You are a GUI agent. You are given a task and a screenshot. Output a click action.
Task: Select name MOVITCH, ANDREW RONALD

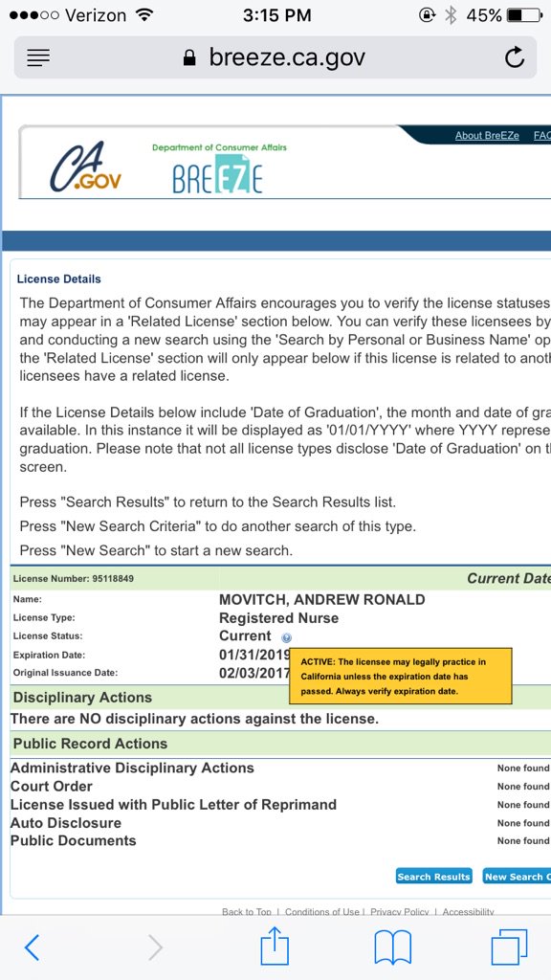pos(321,600)
